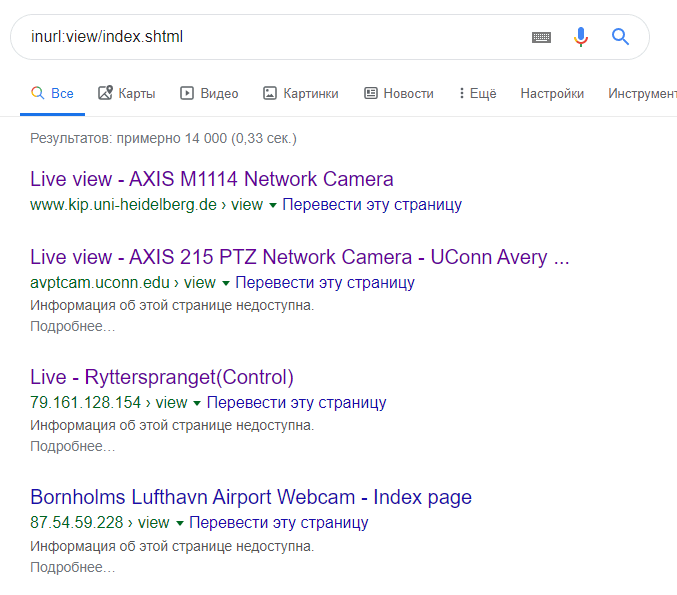The image size is (677, 595).
Task: Switch to the Новости tab
Action: 399,93
